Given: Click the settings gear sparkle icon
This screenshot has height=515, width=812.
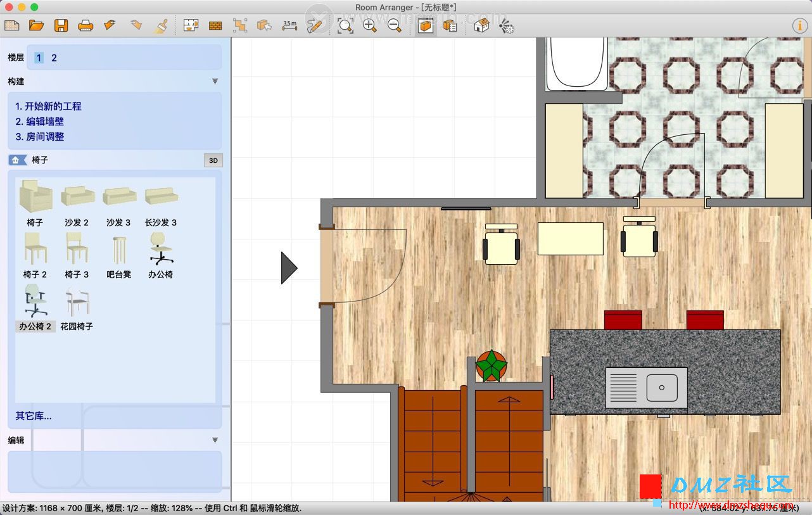Looking at the screenshot, I should (x=506, y=26).
